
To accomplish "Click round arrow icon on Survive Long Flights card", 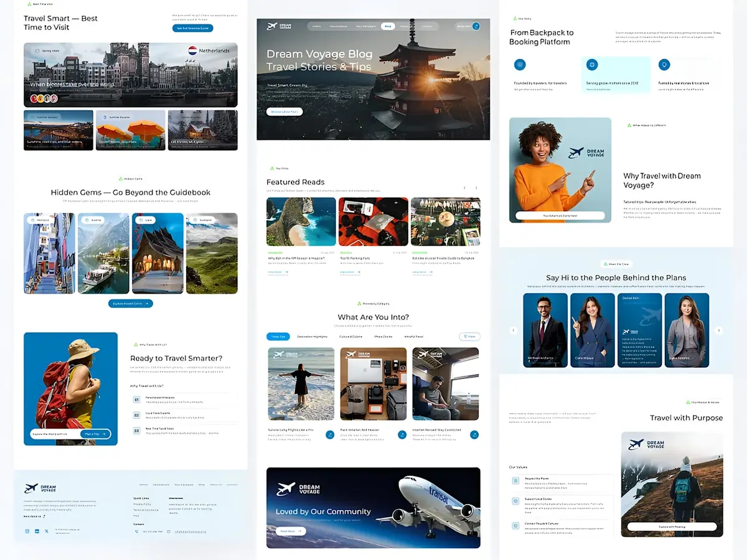I will coord(330,434).
